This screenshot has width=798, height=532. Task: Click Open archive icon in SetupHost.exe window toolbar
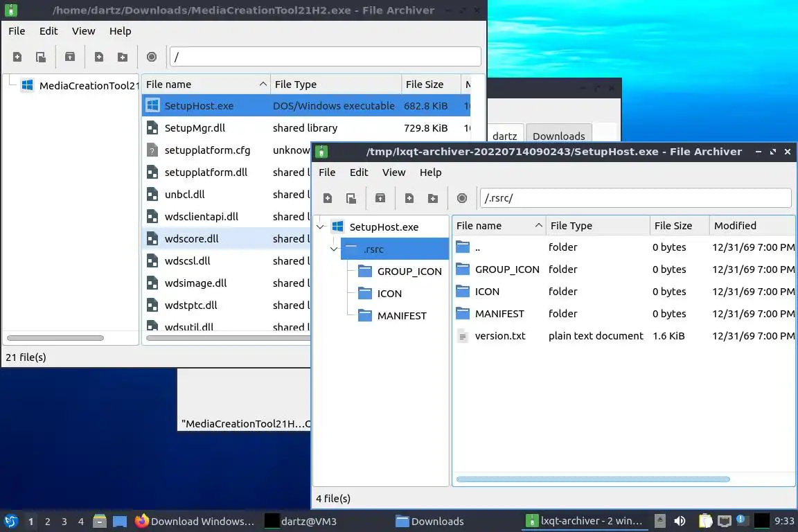click(x=351, y=198)
